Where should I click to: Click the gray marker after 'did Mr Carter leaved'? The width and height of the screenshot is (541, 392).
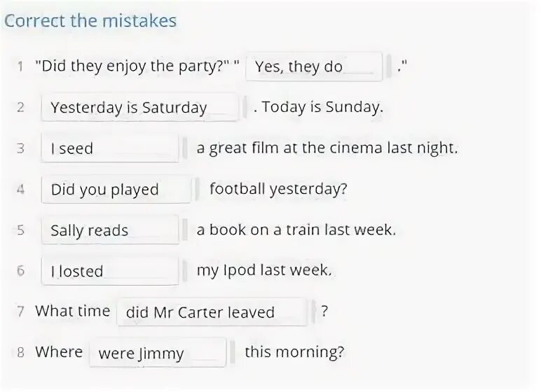coord(313,312)
